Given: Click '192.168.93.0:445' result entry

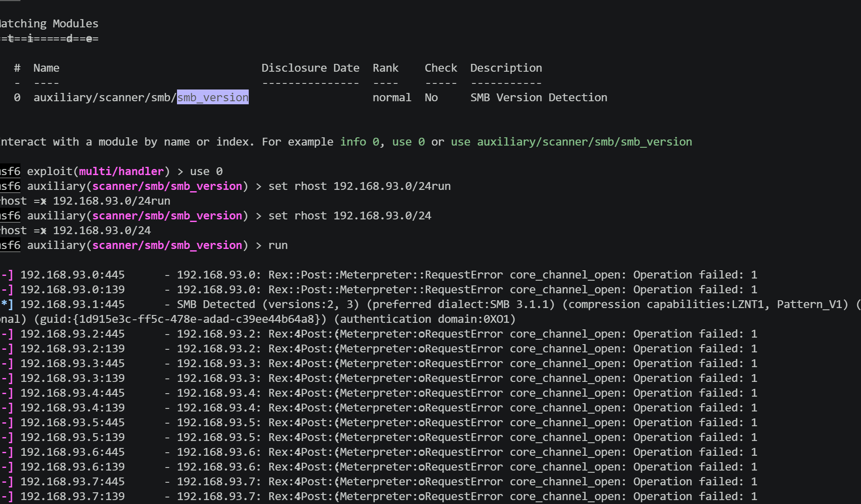Looking at the screenshot, I should [x=73, y=275].
